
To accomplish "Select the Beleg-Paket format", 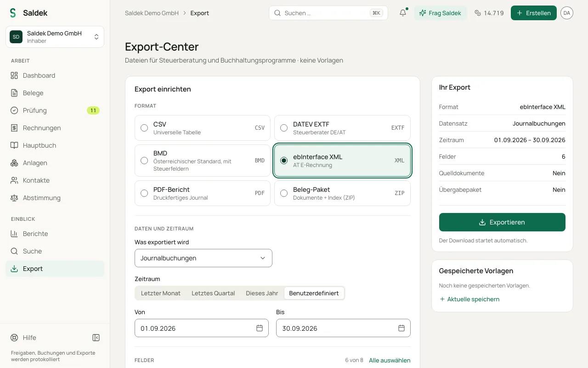I will click(342, 193).
